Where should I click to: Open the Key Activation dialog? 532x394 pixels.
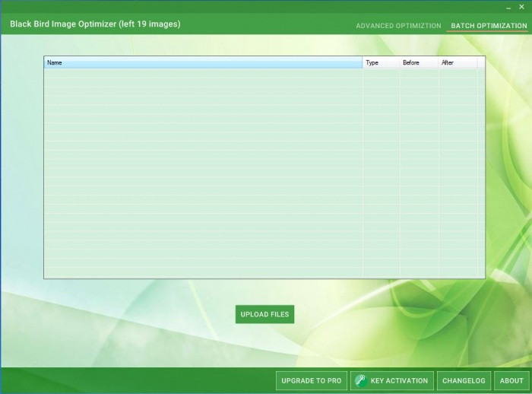[392, 381]
